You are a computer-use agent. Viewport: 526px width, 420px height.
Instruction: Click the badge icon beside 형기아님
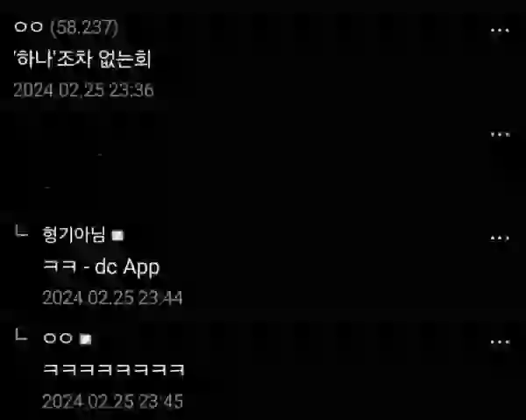tap(117, 236)
